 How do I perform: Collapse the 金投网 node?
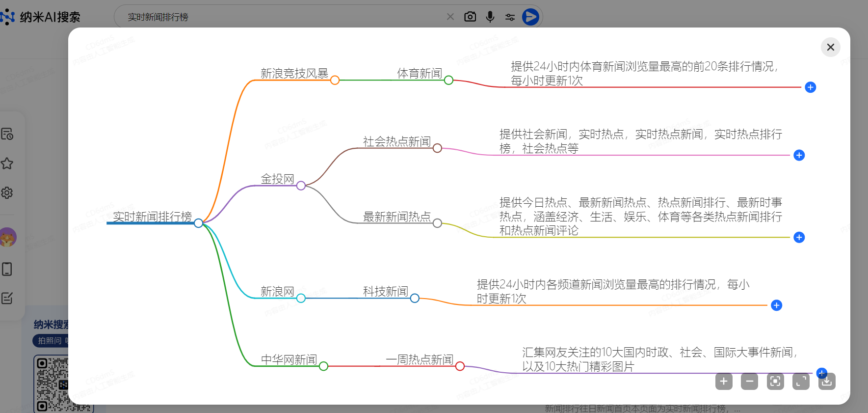click(301, 186)
